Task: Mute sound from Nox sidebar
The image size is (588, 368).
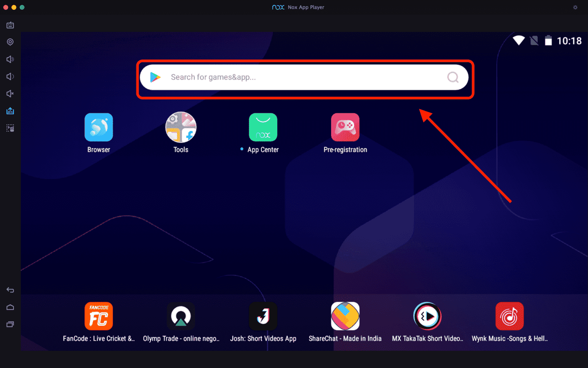Action: (x=10, y=94)
